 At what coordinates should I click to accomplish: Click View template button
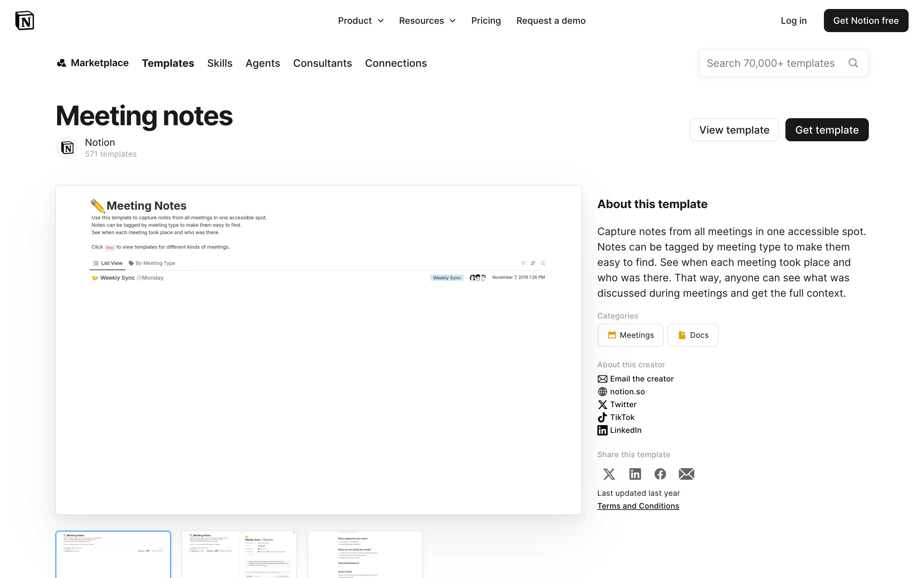coord(734,130)
